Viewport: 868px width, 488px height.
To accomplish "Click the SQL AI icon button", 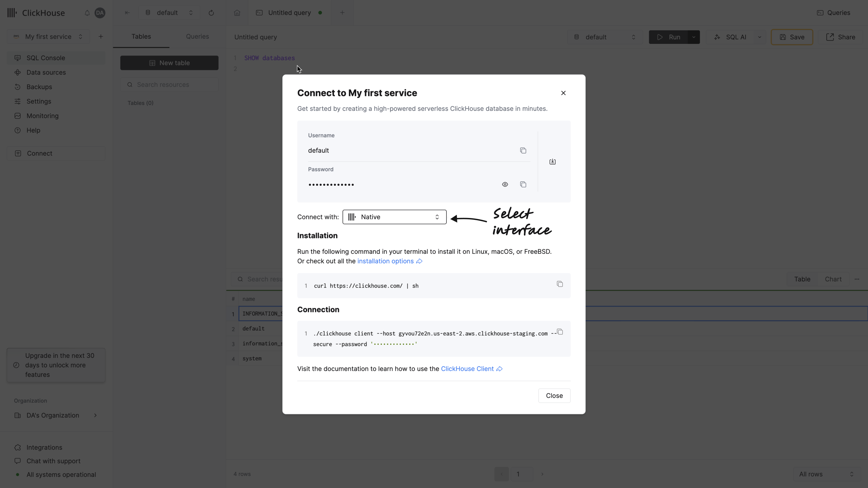I will point(718,37).
